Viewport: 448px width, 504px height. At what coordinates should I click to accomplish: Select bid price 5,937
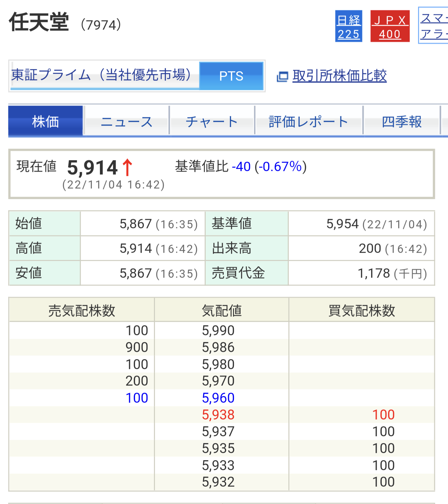coord(218,432)
